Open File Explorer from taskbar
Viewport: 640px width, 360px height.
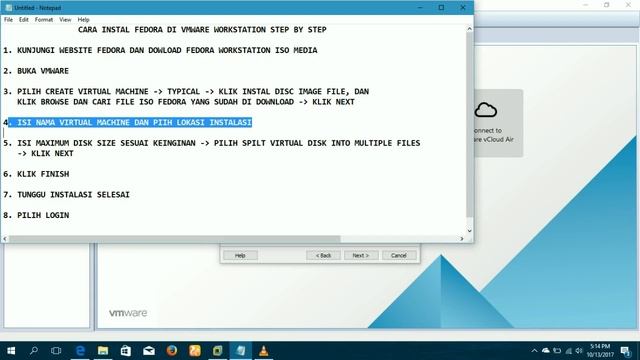[103, 351]
